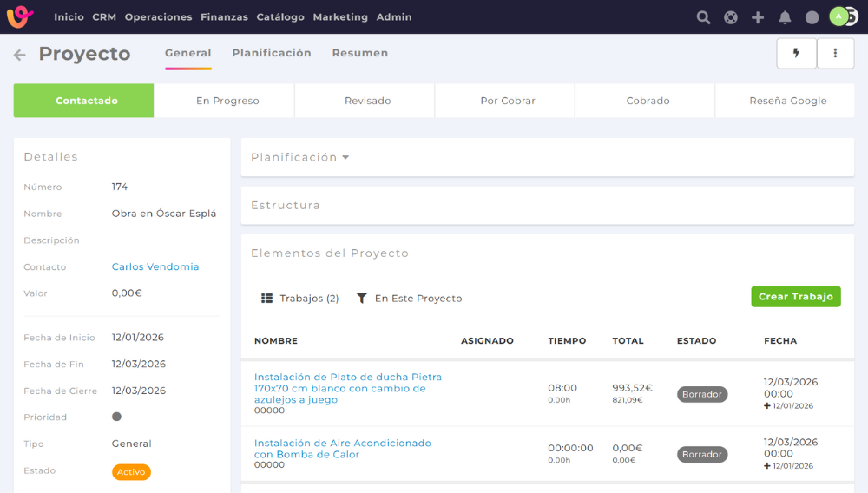Switch to the Resumen tab
This screenshot has height=493, width=868.
click(x=359, y=53)
